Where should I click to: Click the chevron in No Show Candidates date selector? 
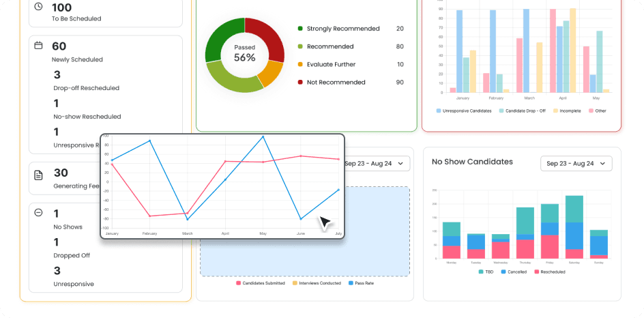(602, 164)
